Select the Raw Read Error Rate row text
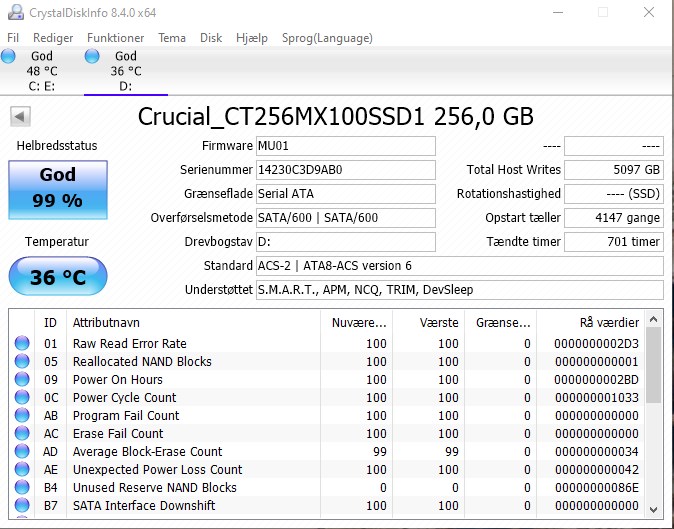674x529 pixels. pyautogui.click(x=129, y=344)
